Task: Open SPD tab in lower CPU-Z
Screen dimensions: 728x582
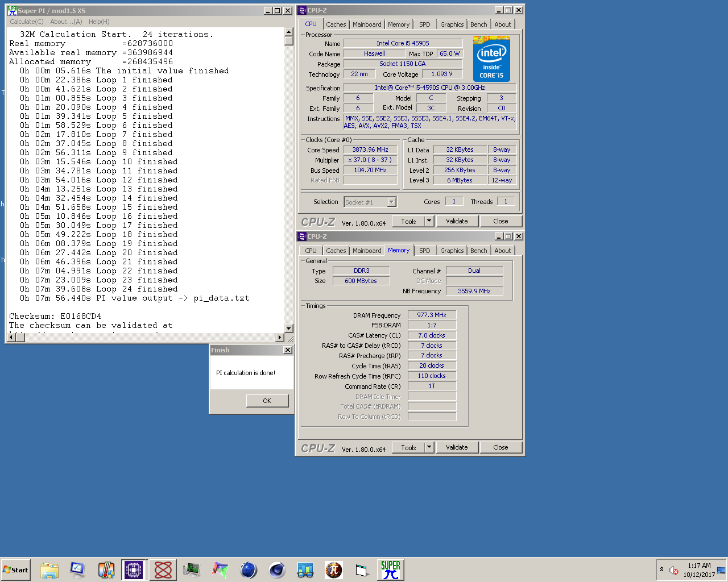Action: tap(425, 251)
